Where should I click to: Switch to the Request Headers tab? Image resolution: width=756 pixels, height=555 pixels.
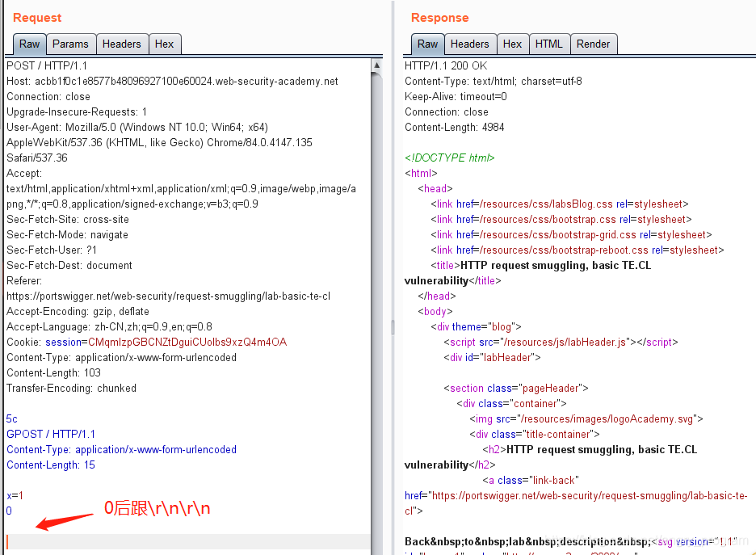pos(121,44)
